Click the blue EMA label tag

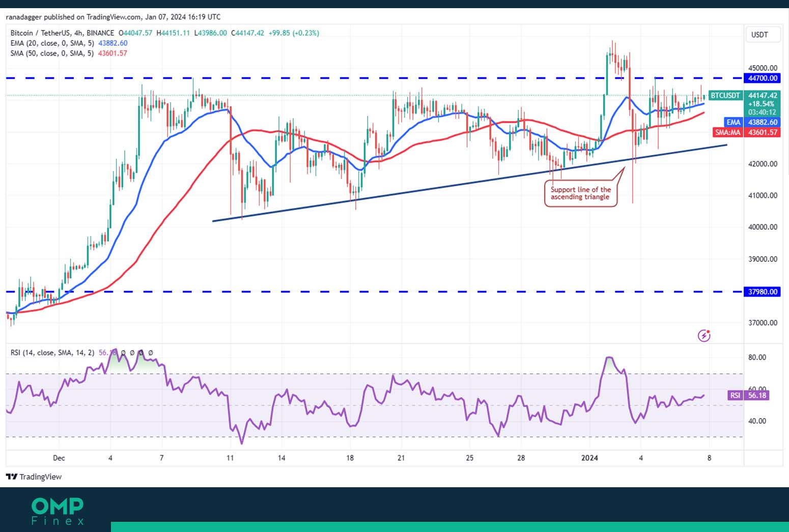pyautogui.click(x=734, y=122)
